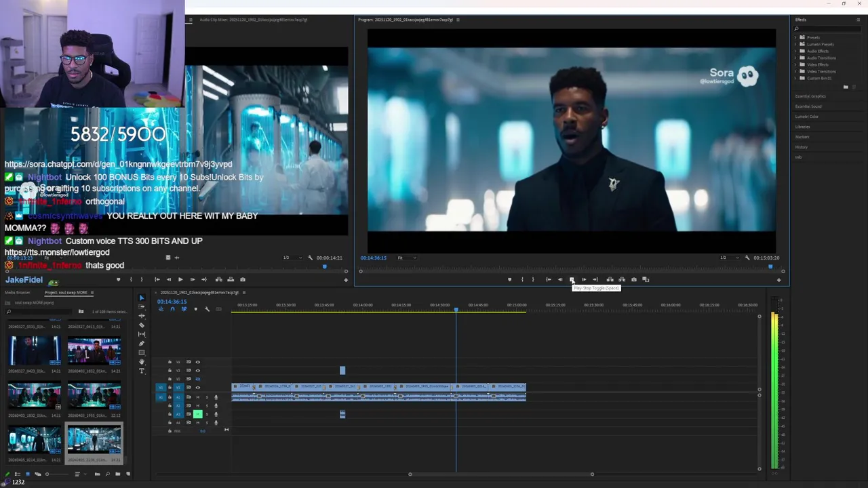868x488 pixels.
Task: Open Timeline Display Settings wrench
Action: coord(208,309)
